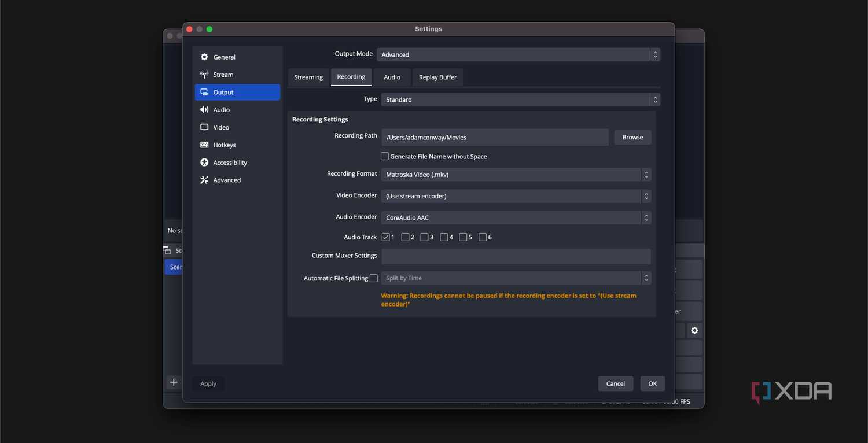Open Hotkeys settings in the sidebar
The width and height of the screenshot is (868, 443).
click(237, 145)
